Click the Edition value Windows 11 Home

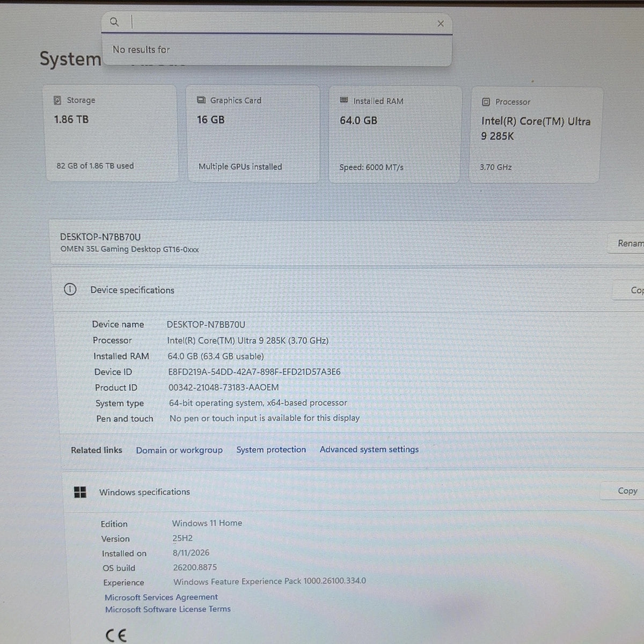207,523
